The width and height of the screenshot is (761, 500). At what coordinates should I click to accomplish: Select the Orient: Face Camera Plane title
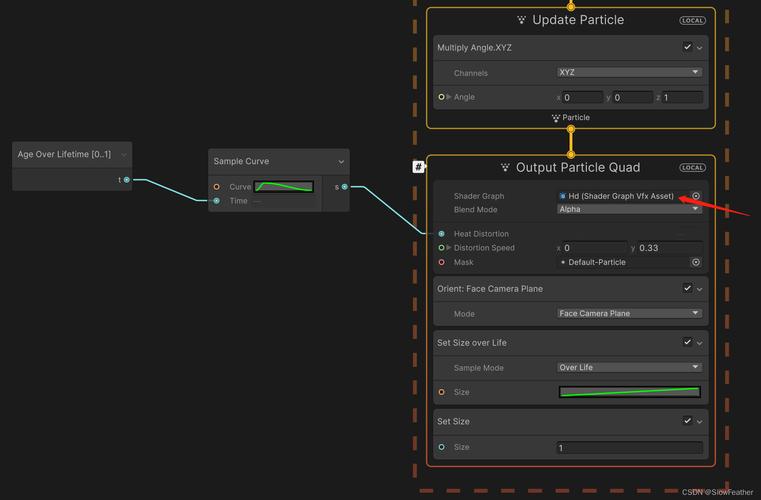pos(490,289)
